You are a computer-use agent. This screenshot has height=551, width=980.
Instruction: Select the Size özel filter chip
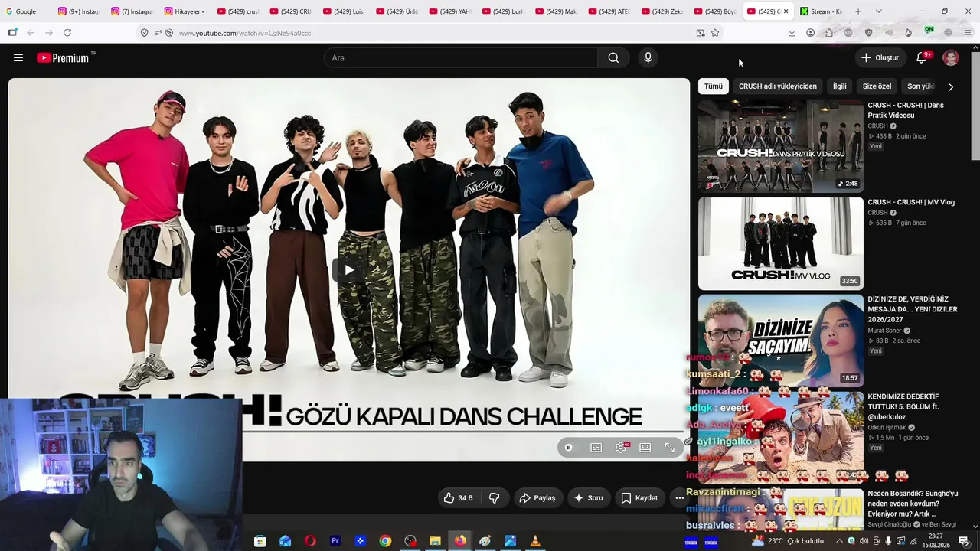877,86
